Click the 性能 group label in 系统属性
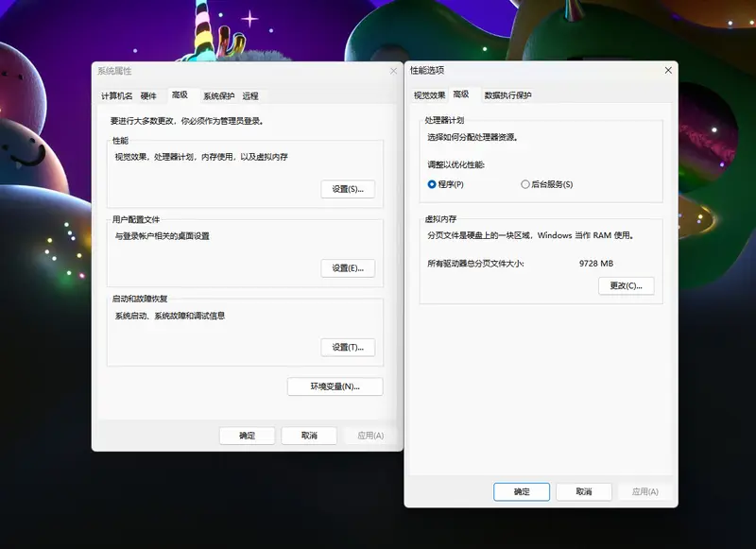The image size is (756, 549). pos(120,140)
